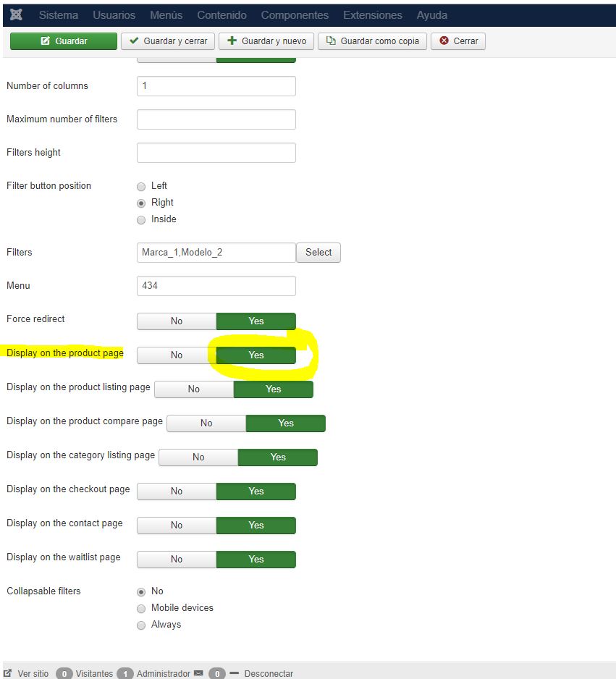Set Display on product compare page to Yes
Image resolution: width=616 pixels, height=679 pixels.
(286, 423)
